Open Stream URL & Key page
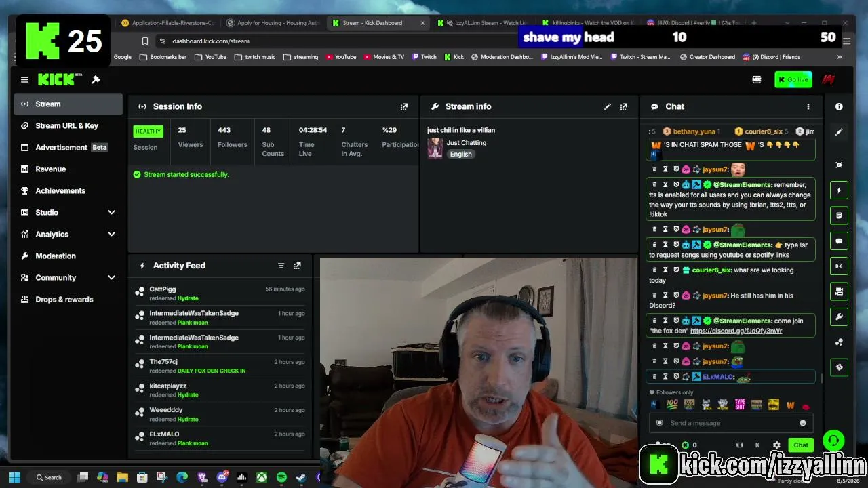This screenshot has height=488, width=868. point(68,125)
